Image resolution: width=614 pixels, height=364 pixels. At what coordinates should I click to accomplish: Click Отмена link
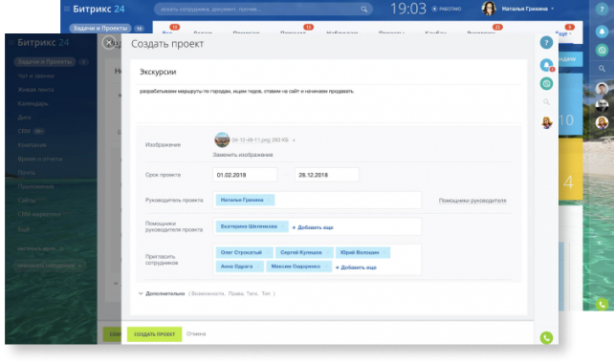coord(196,333)
